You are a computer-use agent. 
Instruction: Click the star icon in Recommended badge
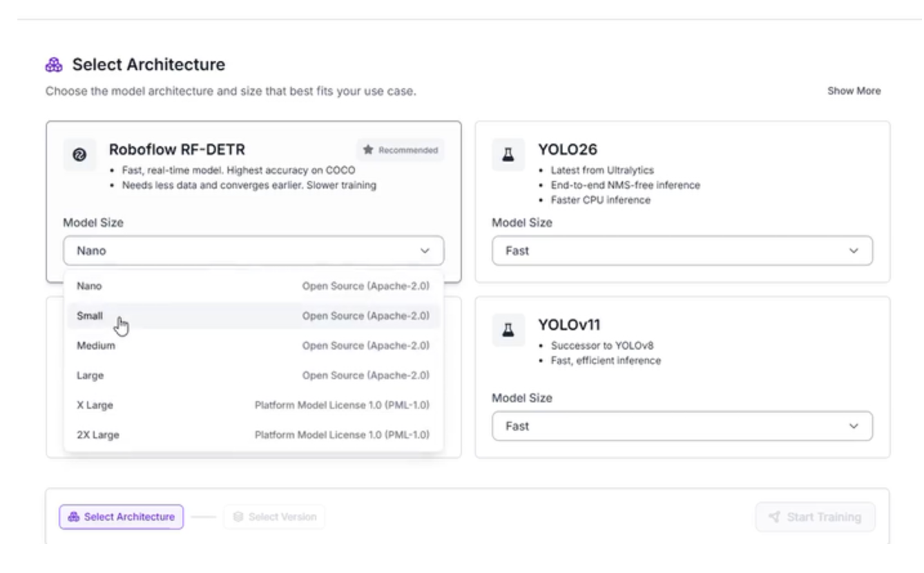tap(368, 150)
